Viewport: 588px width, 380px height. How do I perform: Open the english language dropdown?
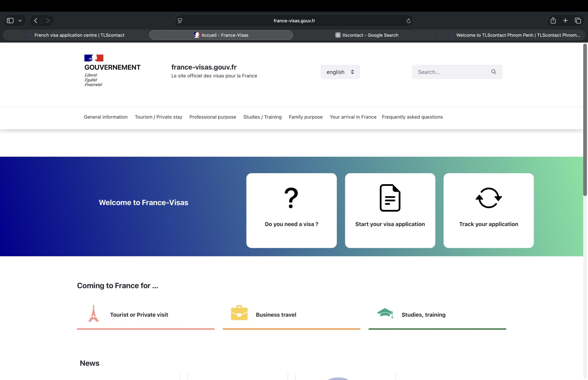340,72
